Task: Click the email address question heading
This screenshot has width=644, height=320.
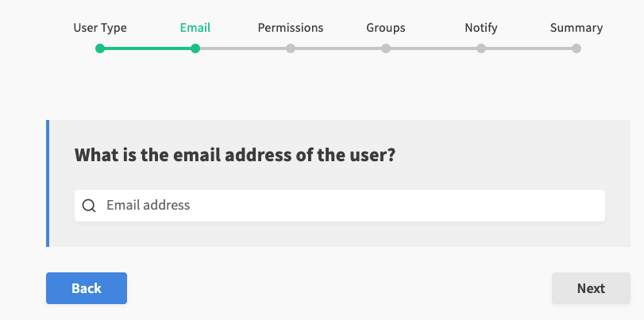Action: (235, 155)
